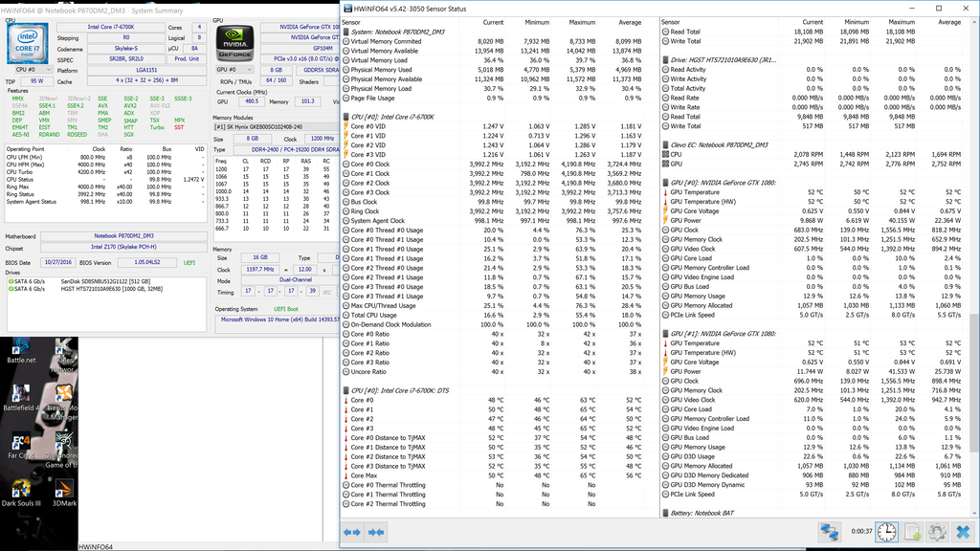This screenshot has width=980, height=551.
Task: Select the first GPU Power row under GPU [#0]
Action: click(x=813, y=221)
